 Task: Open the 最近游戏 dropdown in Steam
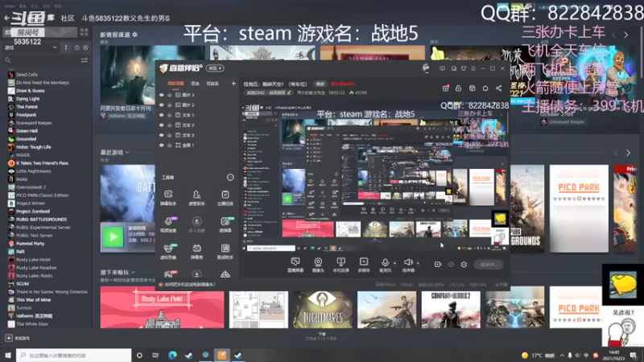(115, 152)
